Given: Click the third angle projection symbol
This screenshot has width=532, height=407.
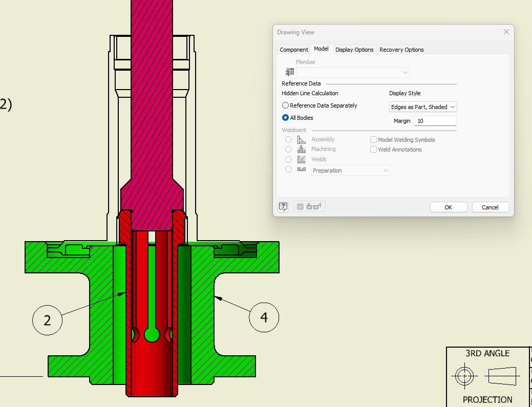Looking at the screenshot, I should click(485, 376).
